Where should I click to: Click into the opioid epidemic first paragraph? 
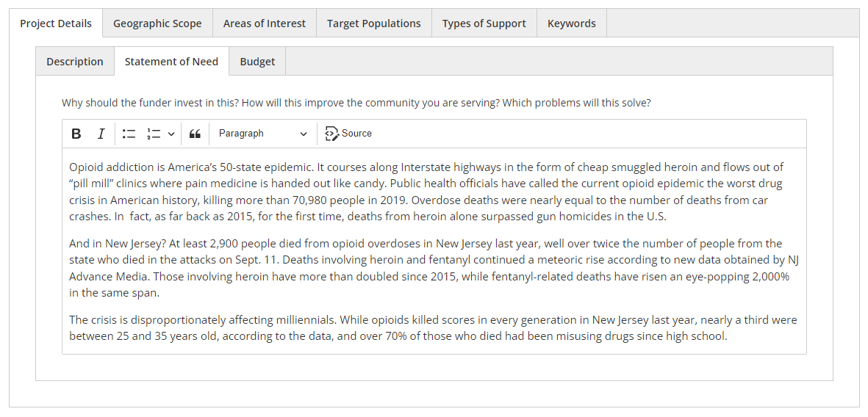[x=426, y=192]
